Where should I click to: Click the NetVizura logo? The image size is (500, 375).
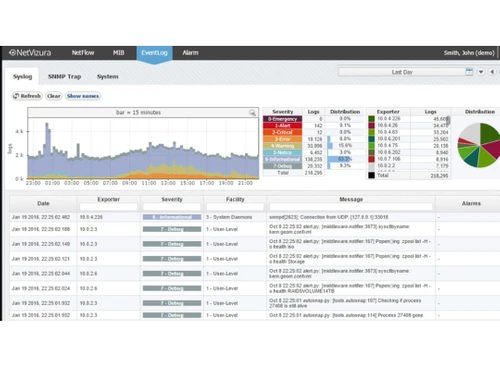(30, 53)
